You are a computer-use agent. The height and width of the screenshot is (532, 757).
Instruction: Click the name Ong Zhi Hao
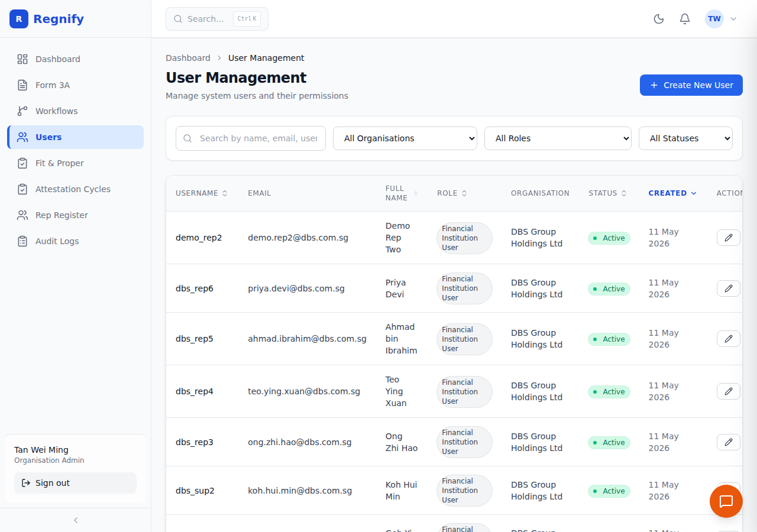pos(402,442)
